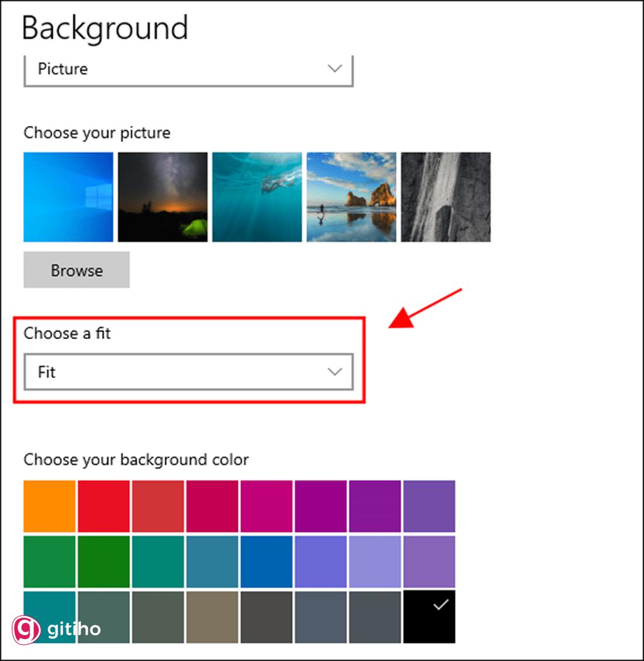Open the Picture background type dropdown
Image resolution: width=644 pixels, height=661 pixels.
point(188,69)
